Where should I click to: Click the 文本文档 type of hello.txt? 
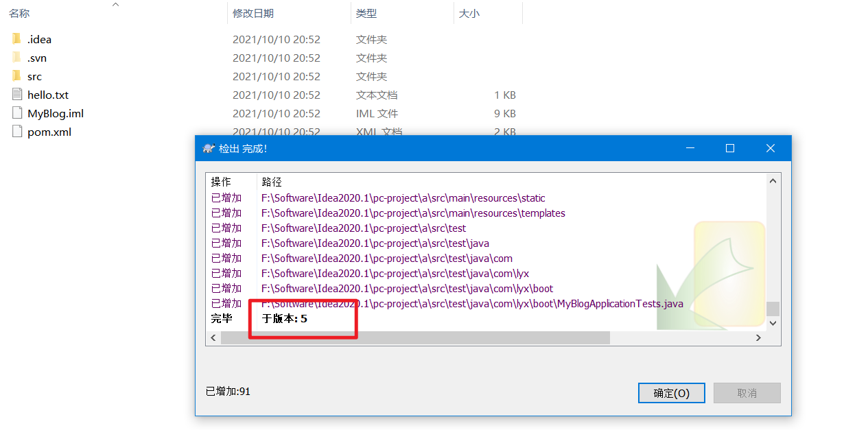point(377,95)
